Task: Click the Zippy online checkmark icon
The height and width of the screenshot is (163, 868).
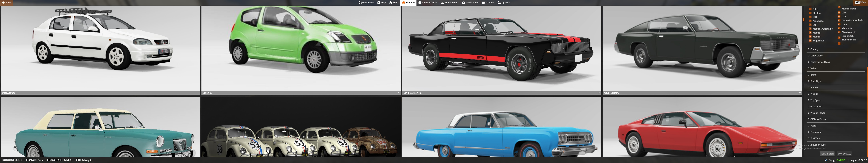Action: point(826,160)
